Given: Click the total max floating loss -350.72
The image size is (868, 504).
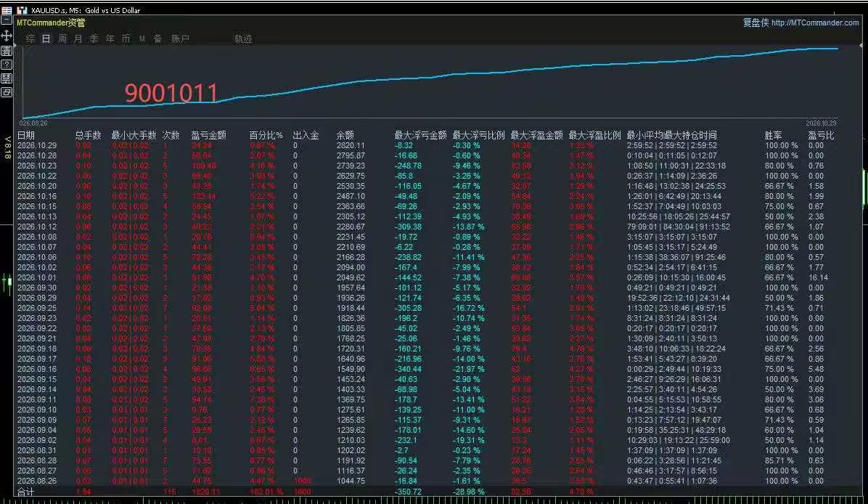Looking at the screenshot, I should click(408, 492).
